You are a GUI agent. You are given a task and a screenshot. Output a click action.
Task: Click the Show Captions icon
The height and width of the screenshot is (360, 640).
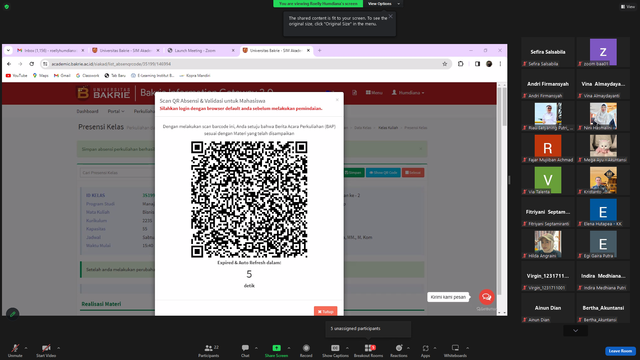pos(335,348)
